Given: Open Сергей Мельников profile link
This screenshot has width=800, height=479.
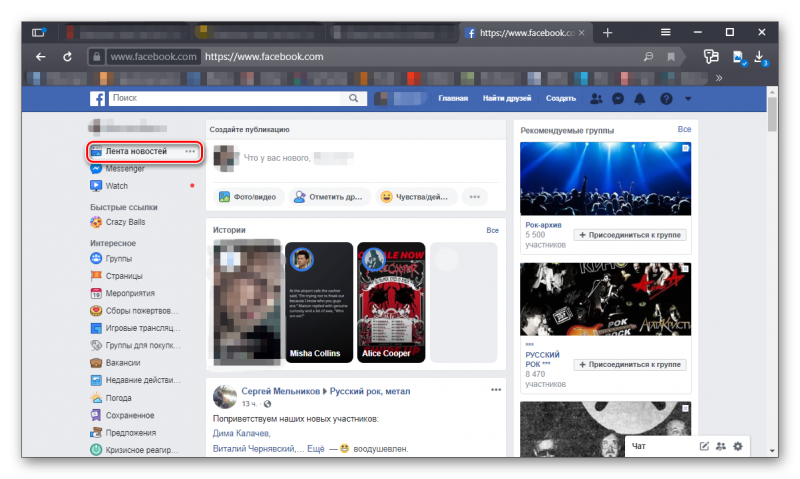Looking at the screenshot, I should (280, 391).
